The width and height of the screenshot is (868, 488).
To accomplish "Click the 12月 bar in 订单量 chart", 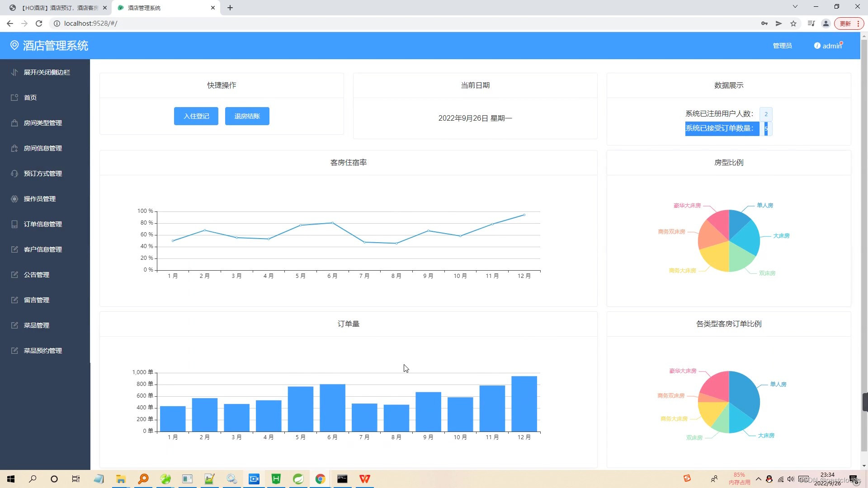I will click(x=524, y=404).
